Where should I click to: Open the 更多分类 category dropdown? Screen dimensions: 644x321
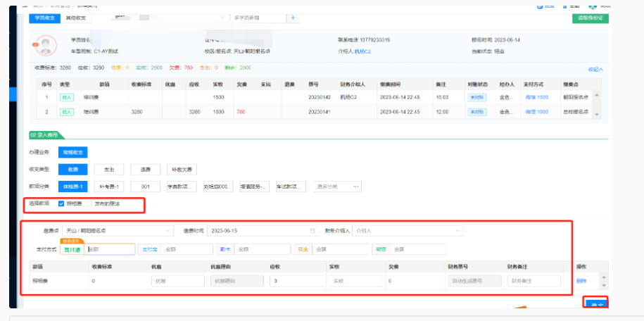(x=336, y=187)
